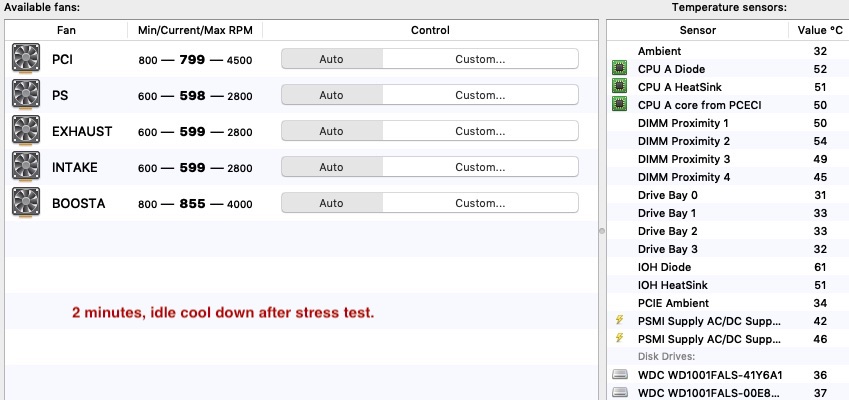Click the Value °C column header
This screenshot has width=849, height=400.
(x=819, y=30)
